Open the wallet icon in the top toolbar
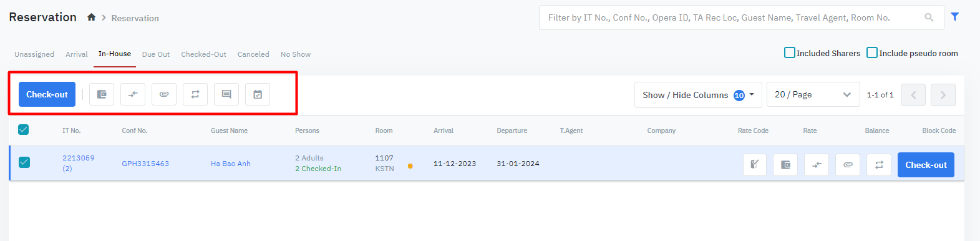 pyautogui.click(x=102, y=94)
